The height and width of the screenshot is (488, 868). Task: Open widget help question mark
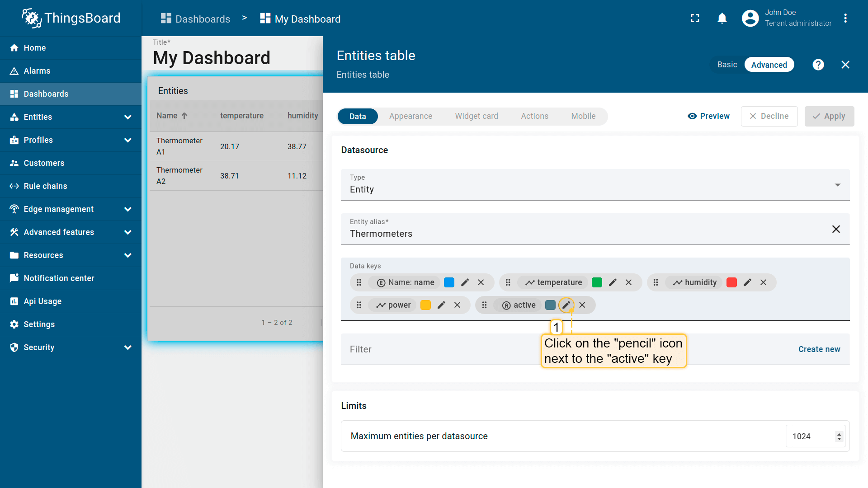818,65
